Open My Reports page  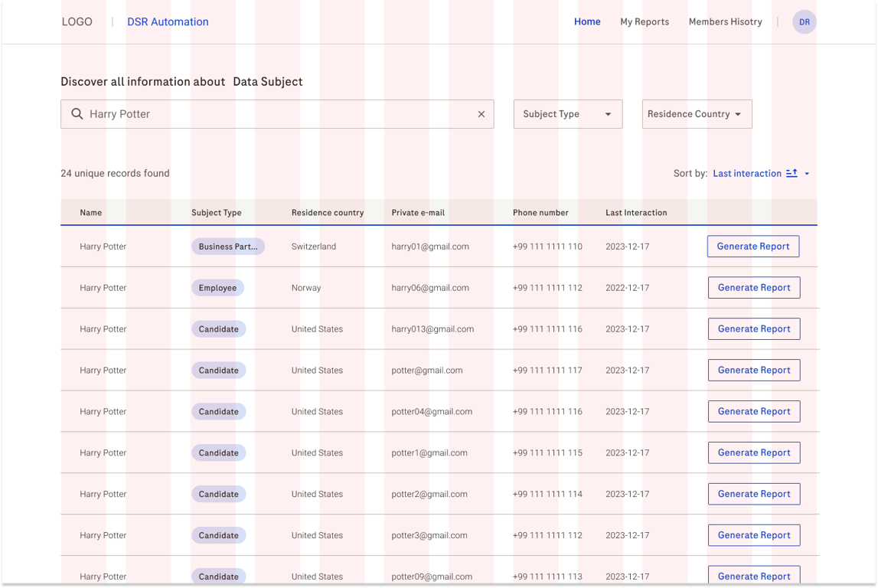click(645, 22)
